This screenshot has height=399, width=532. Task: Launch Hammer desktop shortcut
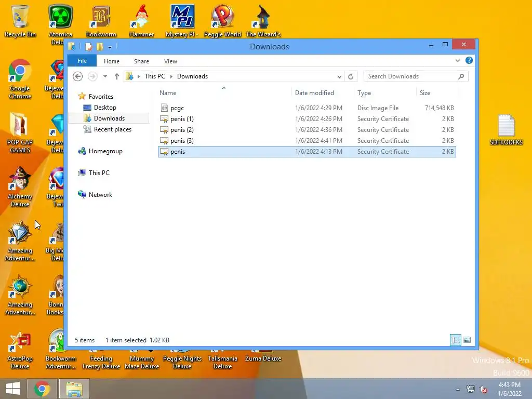[x=141, y=20]
